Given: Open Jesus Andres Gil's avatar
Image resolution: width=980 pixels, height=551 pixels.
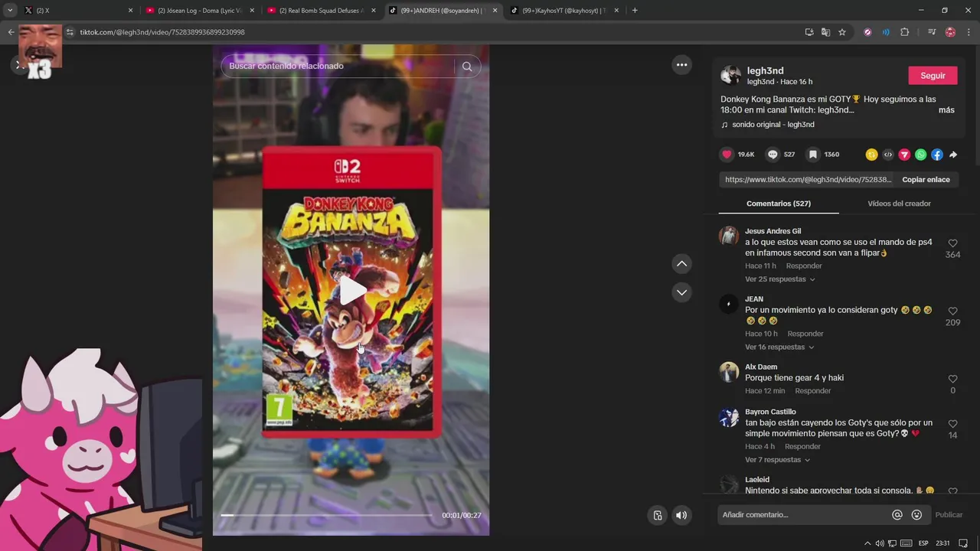Looking at the screenshot, I should [x=729, y=236].
